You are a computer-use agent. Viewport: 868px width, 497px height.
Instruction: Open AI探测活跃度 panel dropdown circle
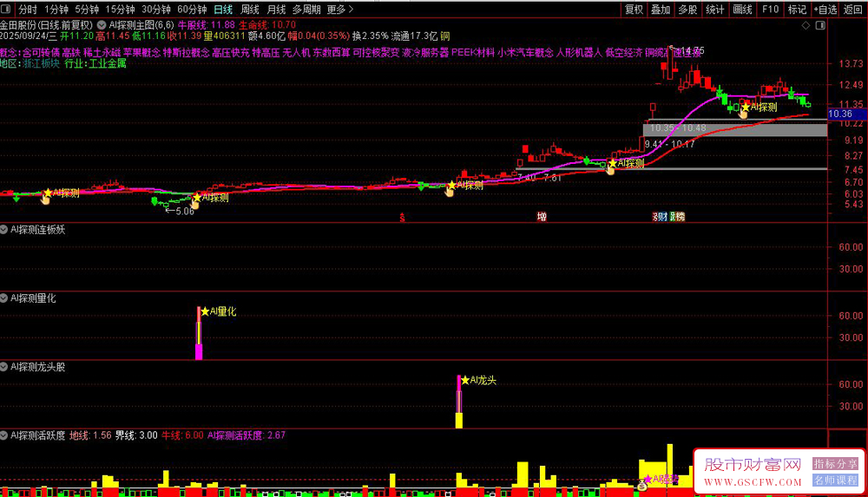3,435
